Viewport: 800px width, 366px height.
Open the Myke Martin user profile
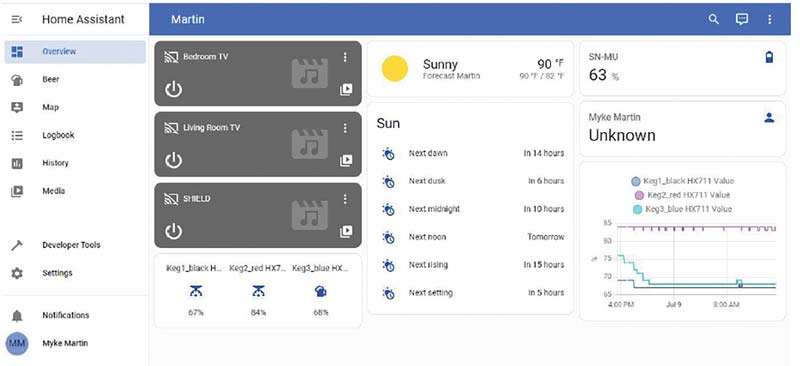[75, 343]
